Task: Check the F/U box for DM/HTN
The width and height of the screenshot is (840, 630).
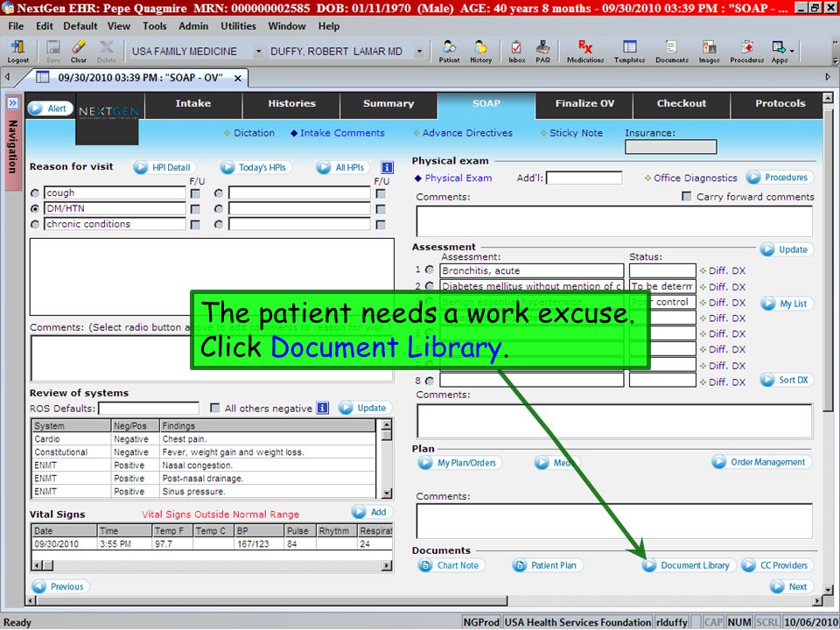Action: click(195, 209)
